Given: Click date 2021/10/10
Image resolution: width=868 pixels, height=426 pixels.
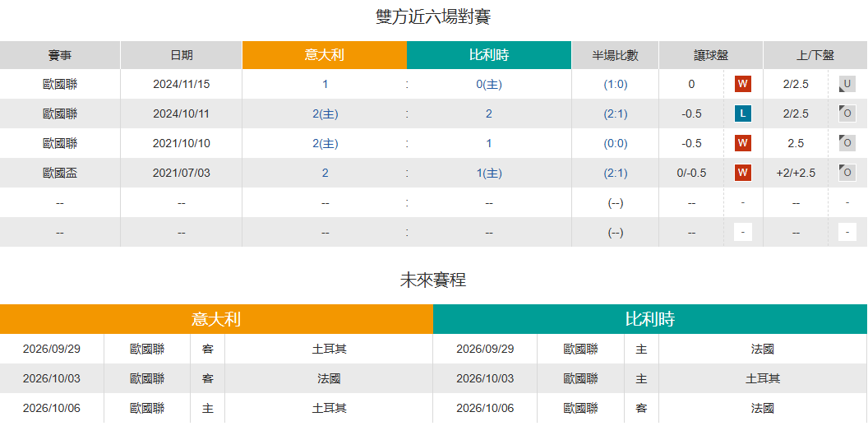Looking at the screenshot, I should (182, 143).
